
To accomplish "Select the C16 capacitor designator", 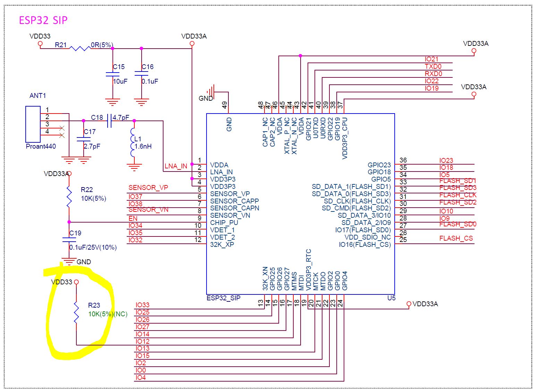I will pos(148,67).
